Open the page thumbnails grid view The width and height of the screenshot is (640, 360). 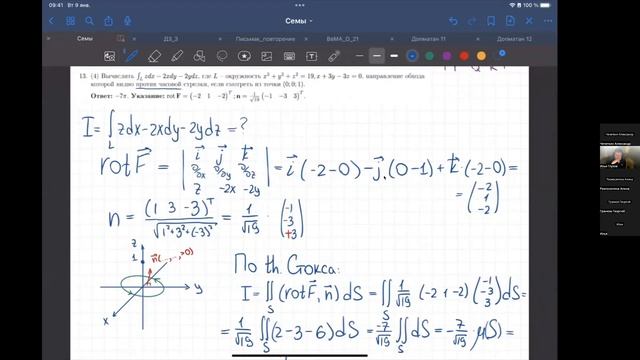pos(71,21)
